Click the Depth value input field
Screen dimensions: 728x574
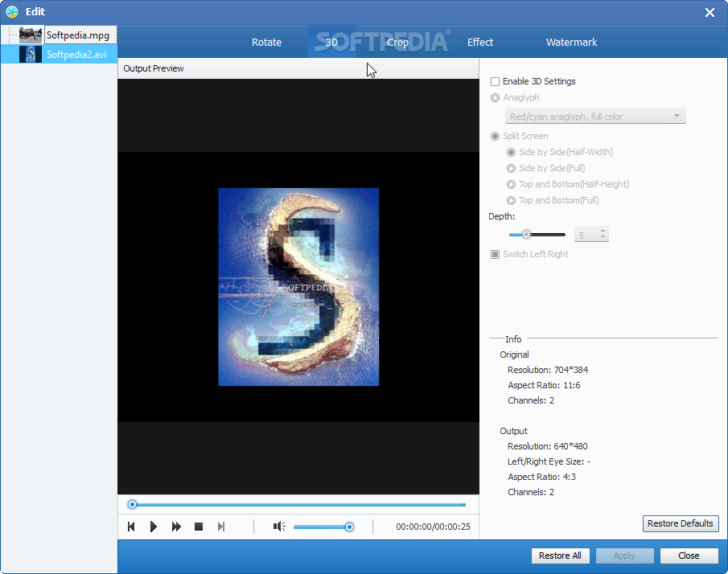tap(586, 235)
